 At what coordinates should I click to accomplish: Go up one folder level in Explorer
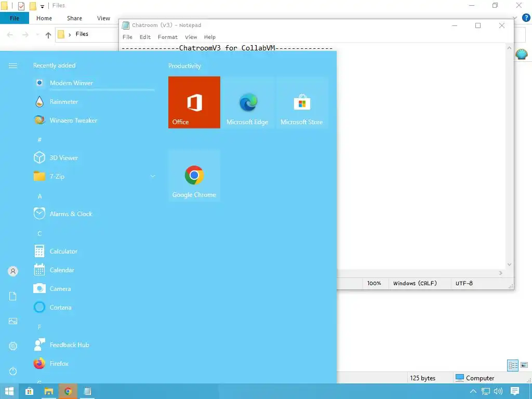(48, 35)
